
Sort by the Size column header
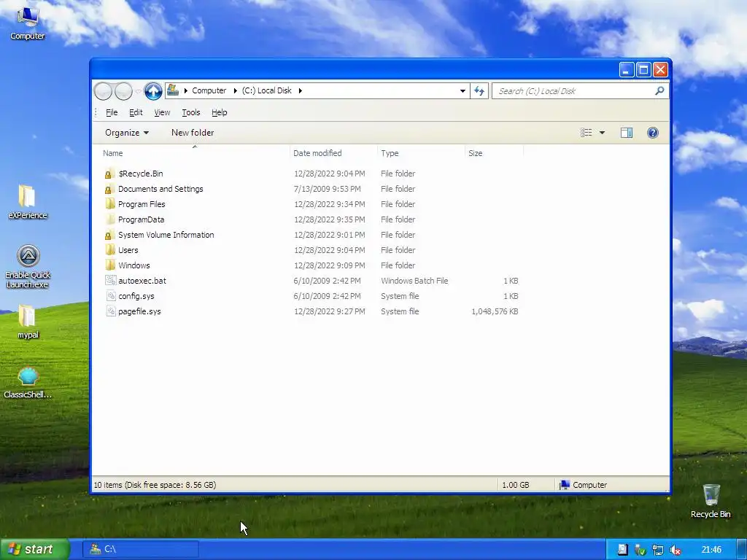494,153
